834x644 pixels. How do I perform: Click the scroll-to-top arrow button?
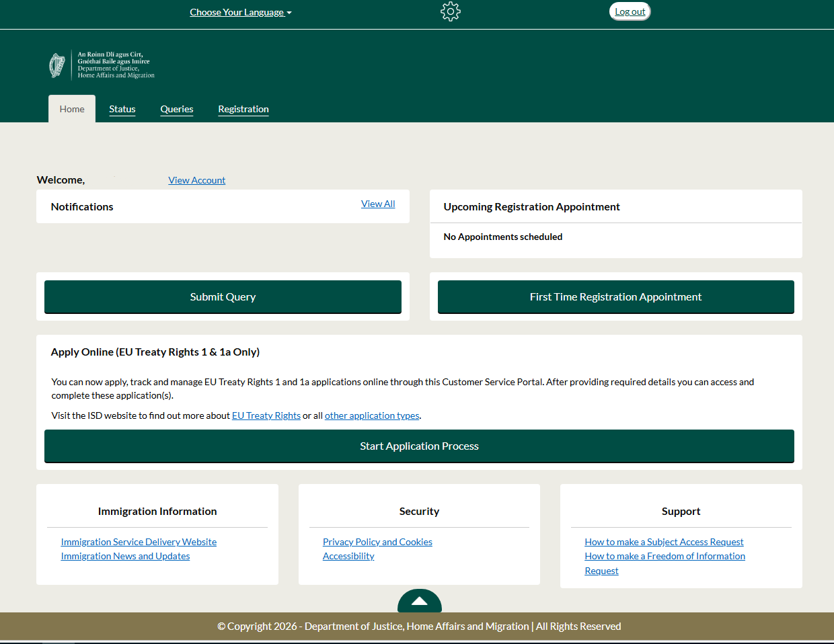pyautogui.click(x=420, y=601)
